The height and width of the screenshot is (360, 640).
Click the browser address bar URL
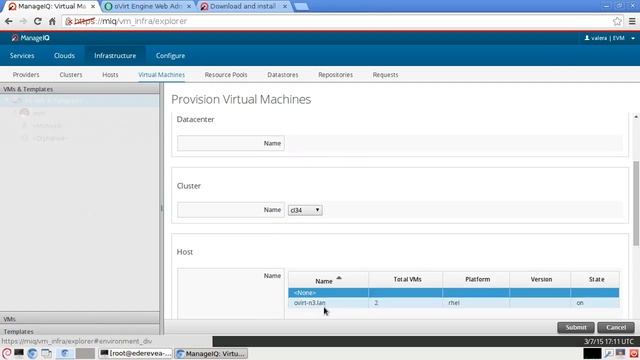130,21
